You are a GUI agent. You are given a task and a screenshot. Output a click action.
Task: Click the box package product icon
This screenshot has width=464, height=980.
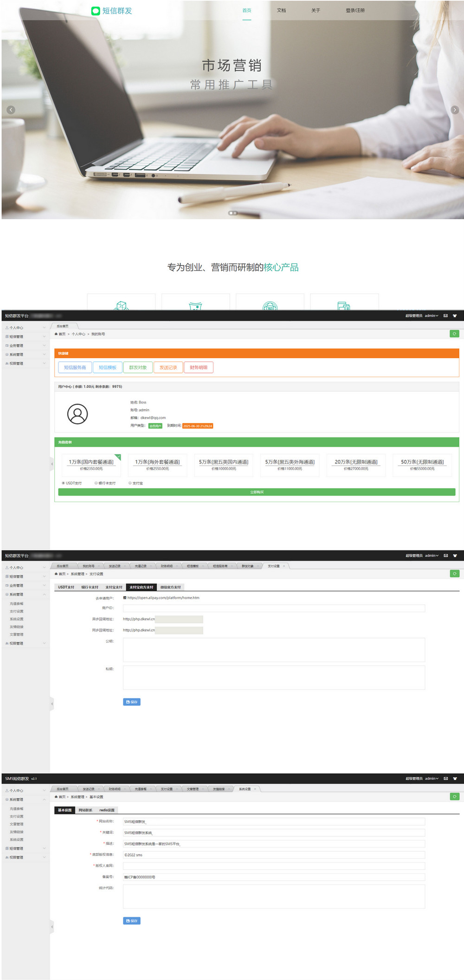pos(121,306)
